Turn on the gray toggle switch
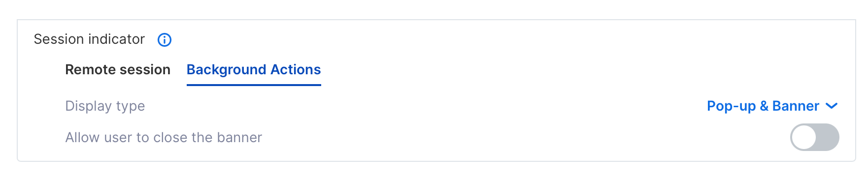 pos(815,137)
